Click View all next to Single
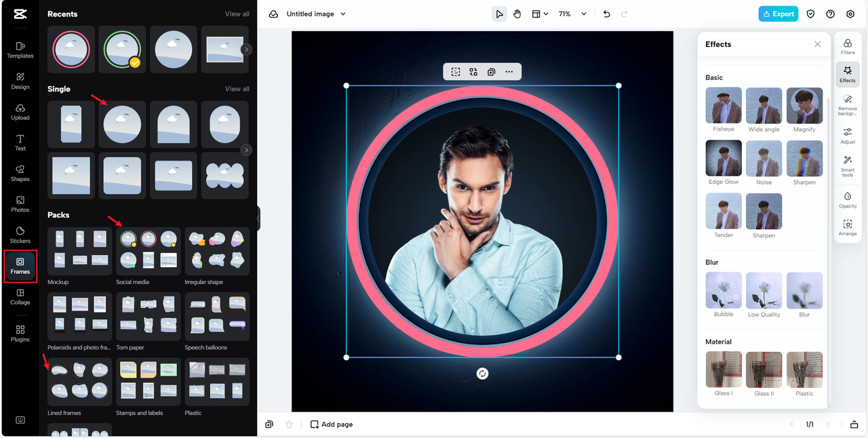The image size is (868, 438). (x=237, y=89)
